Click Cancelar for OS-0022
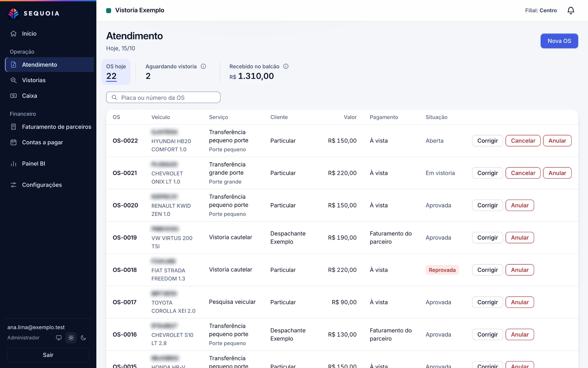Viewport: 588px width, 368px height. [x=523, y=141]
